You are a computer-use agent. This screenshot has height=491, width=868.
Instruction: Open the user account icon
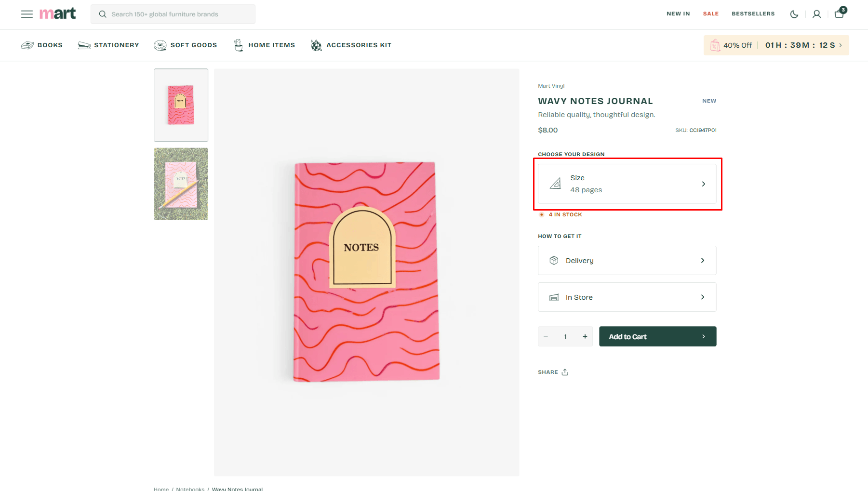tap(816, 14)
